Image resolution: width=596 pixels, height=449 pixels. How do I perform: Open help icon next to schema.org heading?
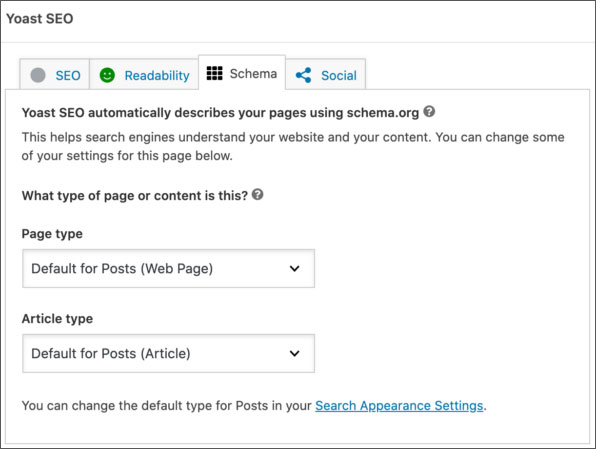pyautogui.click(x=429, y=112)
